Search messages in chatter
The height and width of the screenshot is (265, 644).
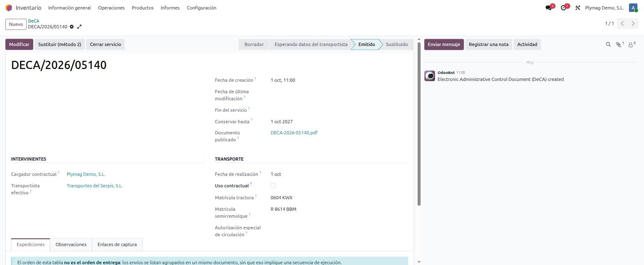pyautogui.click(x=608, y=44)
